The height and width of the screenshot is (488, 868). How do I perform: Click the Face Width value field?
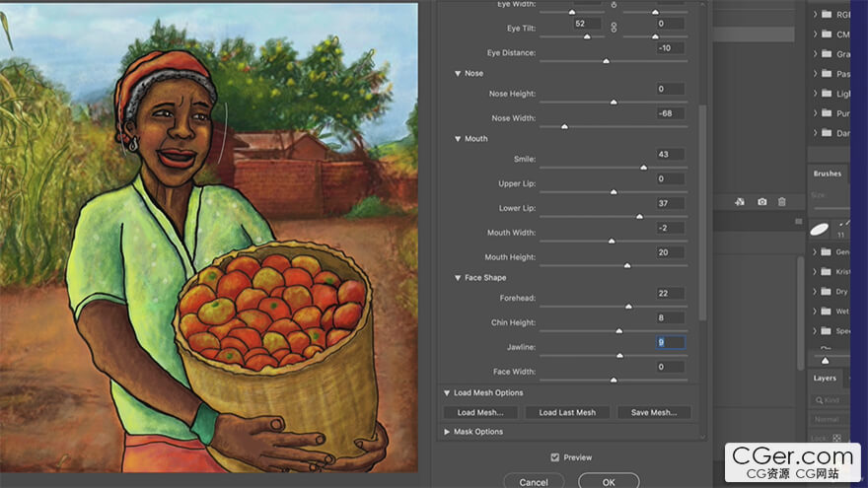671,367
